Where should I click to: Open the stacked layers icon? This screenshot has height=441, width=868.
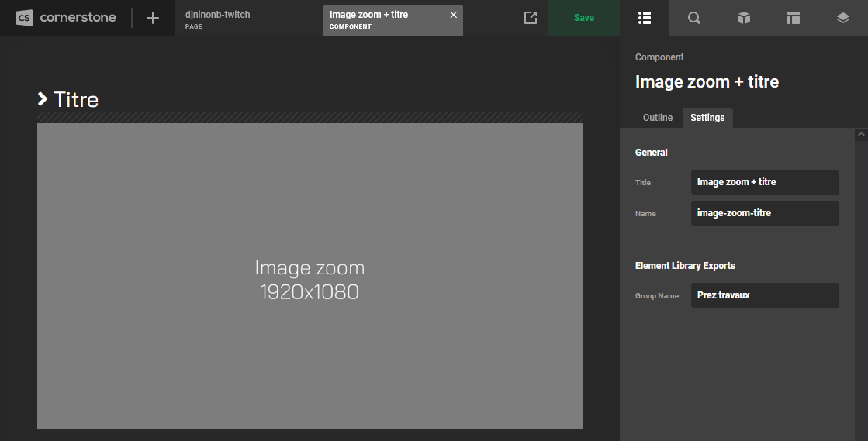pyautogui.click(x=843, y=18)
